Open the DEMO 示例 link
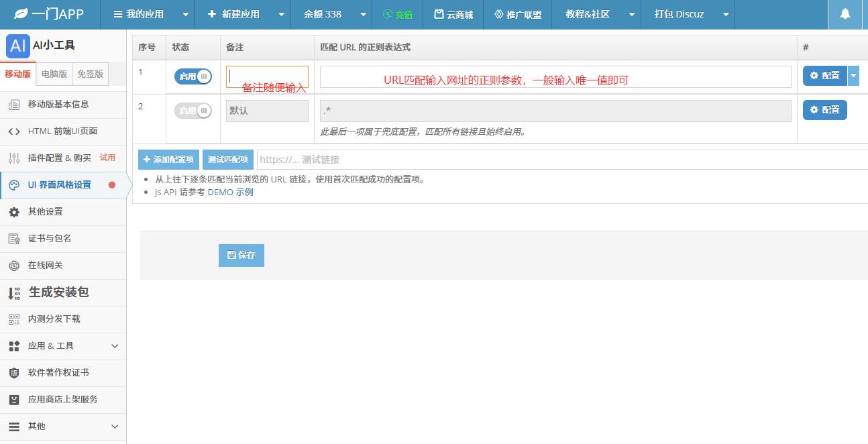The image size is (868, 444). coord(230,192)
